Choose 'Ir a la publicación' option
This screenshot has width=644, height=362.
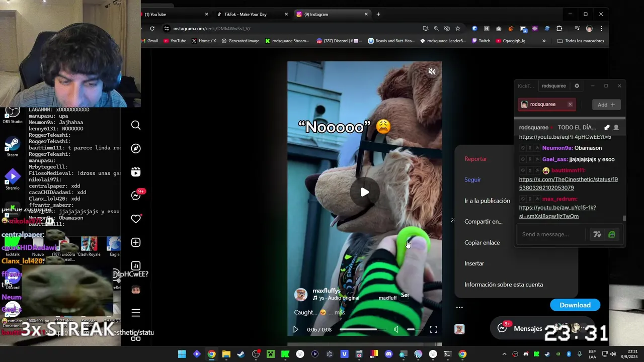click(487, 201)
